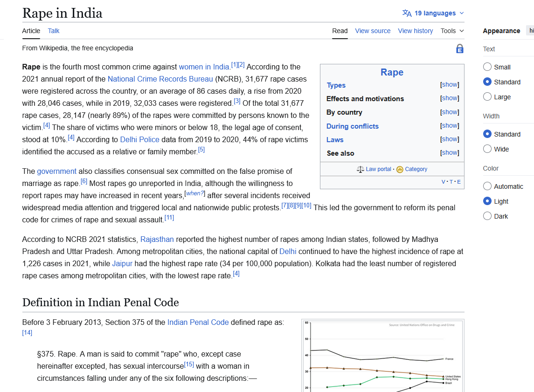Select the Dark color radio
The height and width of the screenshot is (392, 534).
point(487,216)
